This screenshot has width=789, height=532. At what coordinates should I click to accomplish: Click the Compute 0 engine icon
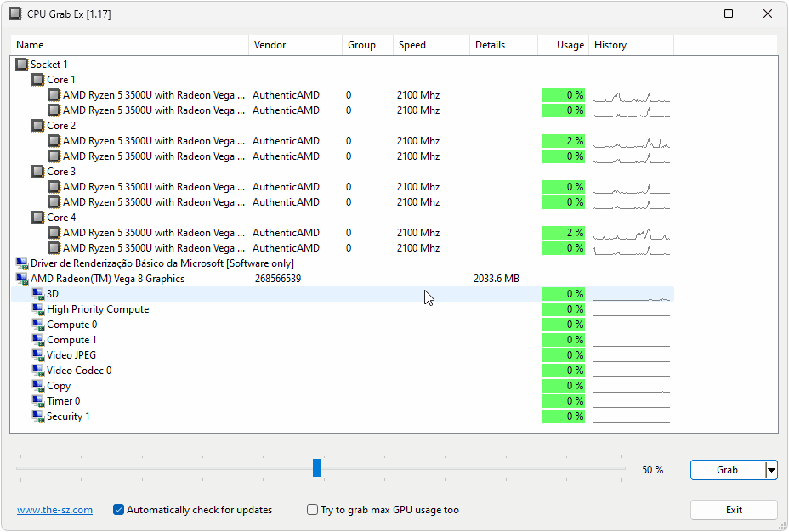click(37, 325)
